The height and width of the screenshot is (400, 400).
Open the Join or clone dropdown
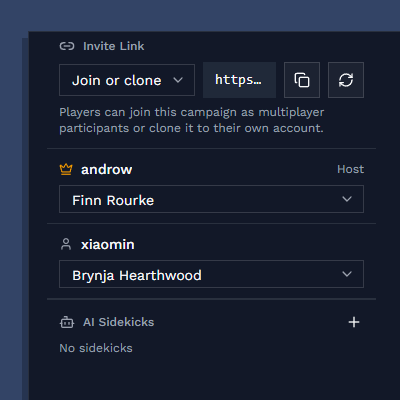(127, 80)
